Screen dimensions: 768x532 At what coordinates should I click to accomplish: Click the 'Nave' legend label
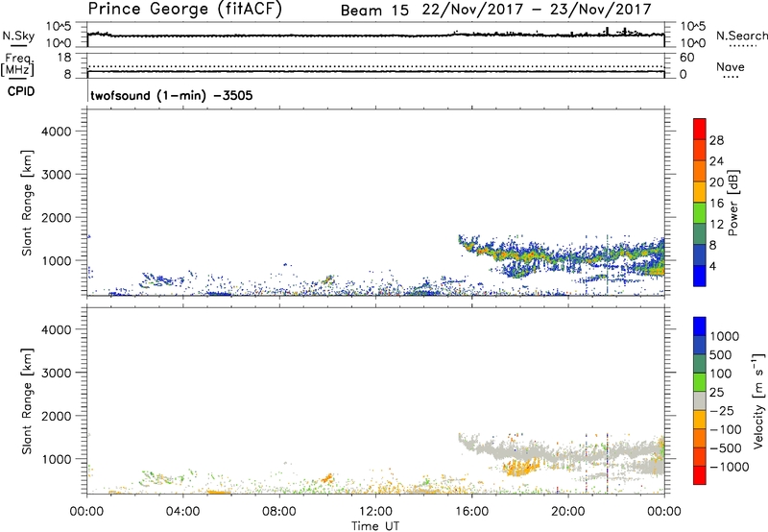730,66
